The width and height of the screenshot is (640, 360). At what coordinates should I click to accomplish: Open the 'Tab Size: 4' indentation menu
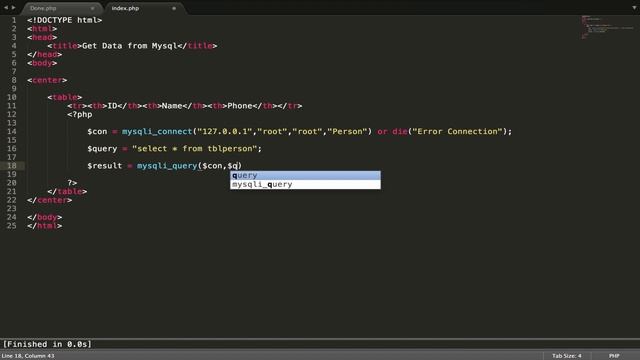pyautogui.click(x=567, y=356)
